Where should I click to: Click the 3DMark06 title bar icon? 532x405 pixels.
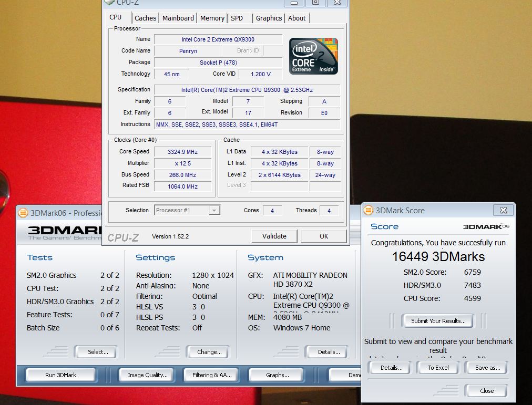23,213
